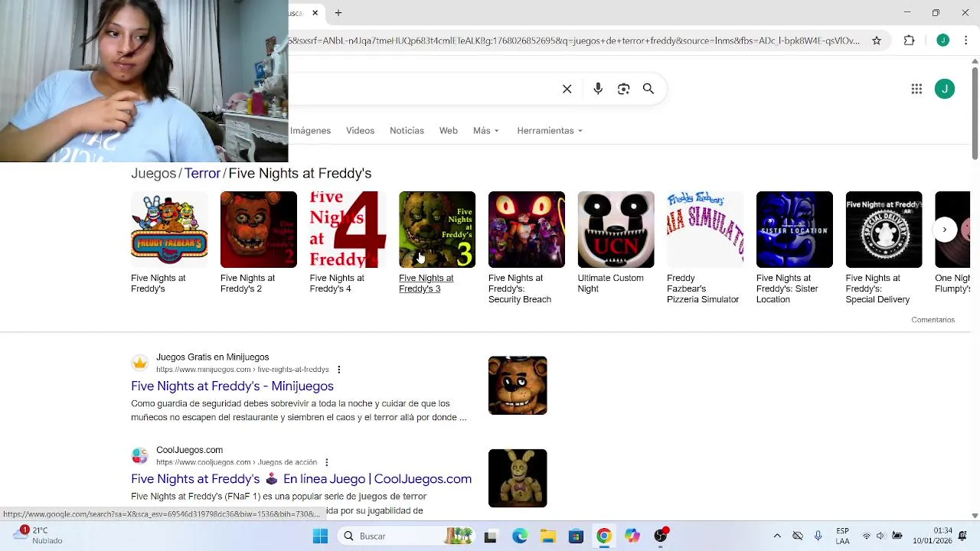Switch to the Web tab
This screenshot has width=980, height=551.
coord(448,131)
